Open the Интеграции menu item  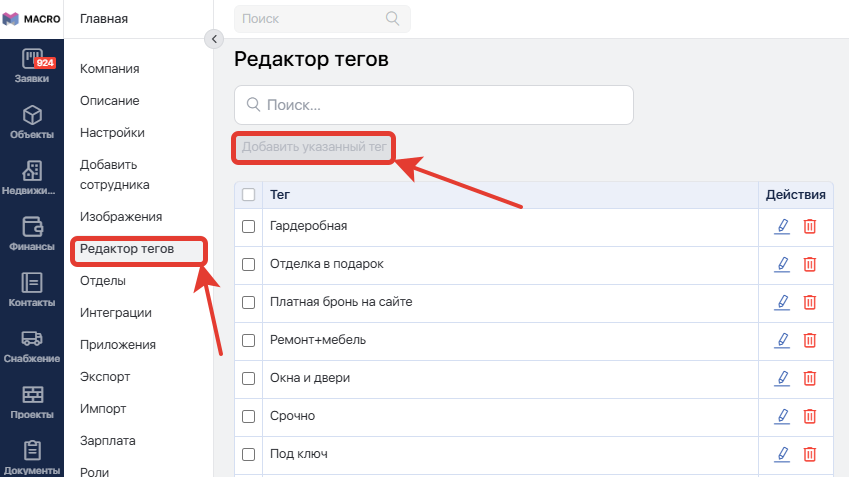pyautogui.click(x=116, y=313)
